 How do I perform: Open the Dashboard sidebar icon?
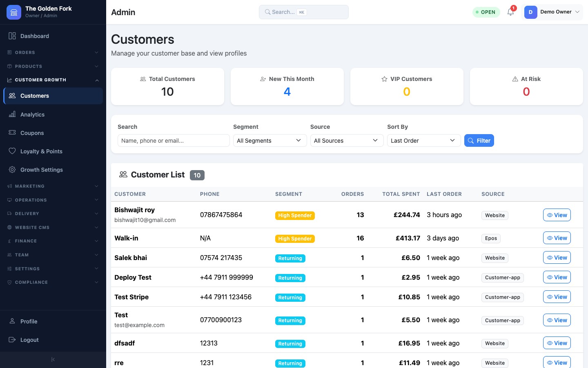tap(12, 36)
